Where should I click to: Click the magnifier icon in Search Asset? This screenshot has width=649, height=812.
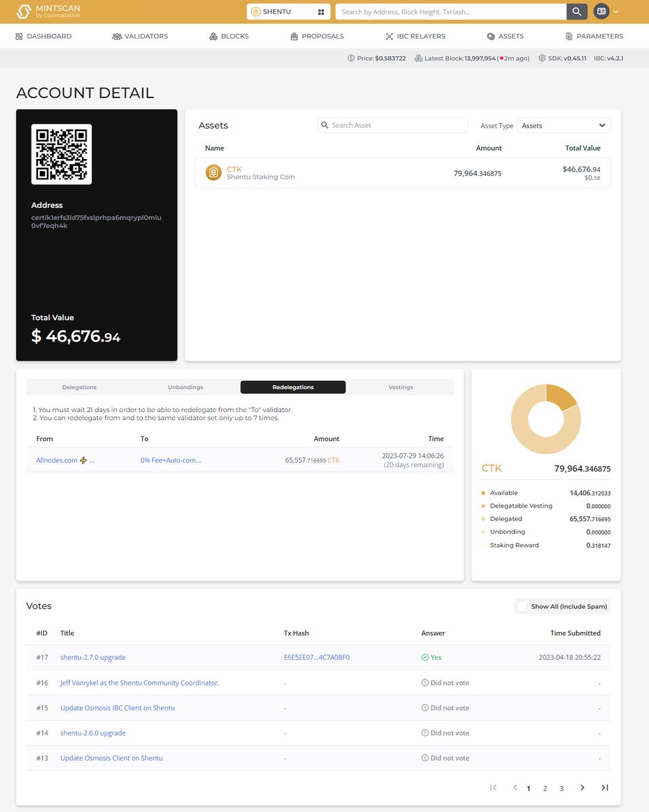(x=325, y=125)
